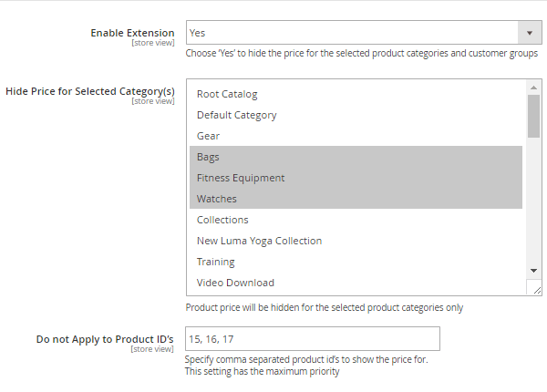Click the category list scroll-down arrow
This screenshot has width=547, height=392.
(534, 271)
